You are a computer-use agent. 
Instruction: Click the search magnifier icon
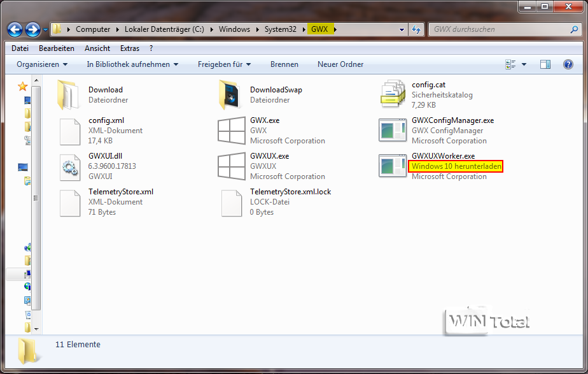pyautogui.click(x=575, y=29)
